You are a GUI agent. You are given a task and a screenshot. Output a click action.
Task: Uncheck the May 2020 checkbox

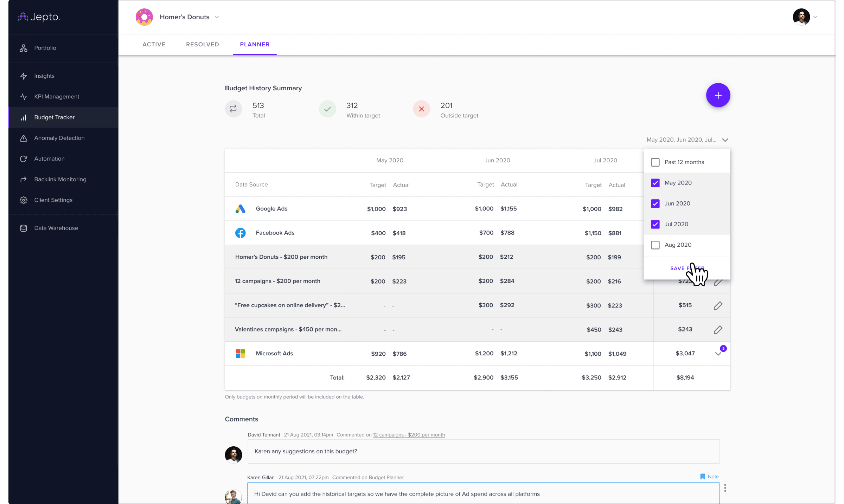pos(655,183)
